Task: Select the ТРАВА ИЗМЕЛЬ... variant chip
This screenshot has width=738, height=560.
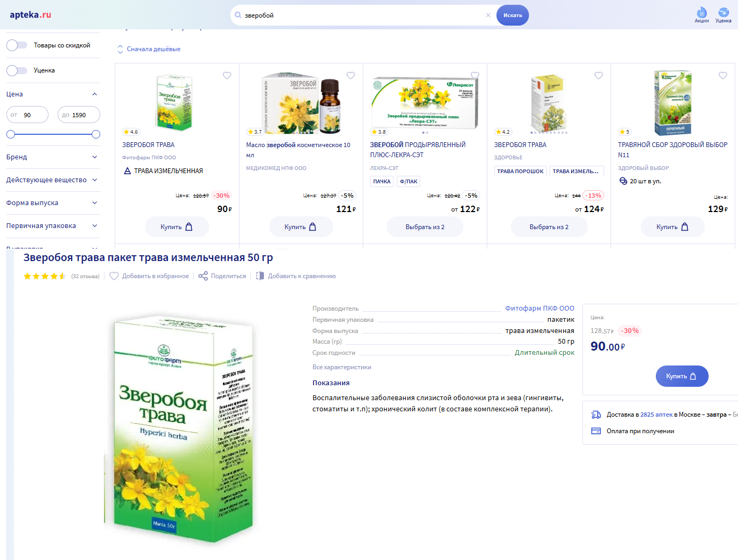Action: click(576, 171)
